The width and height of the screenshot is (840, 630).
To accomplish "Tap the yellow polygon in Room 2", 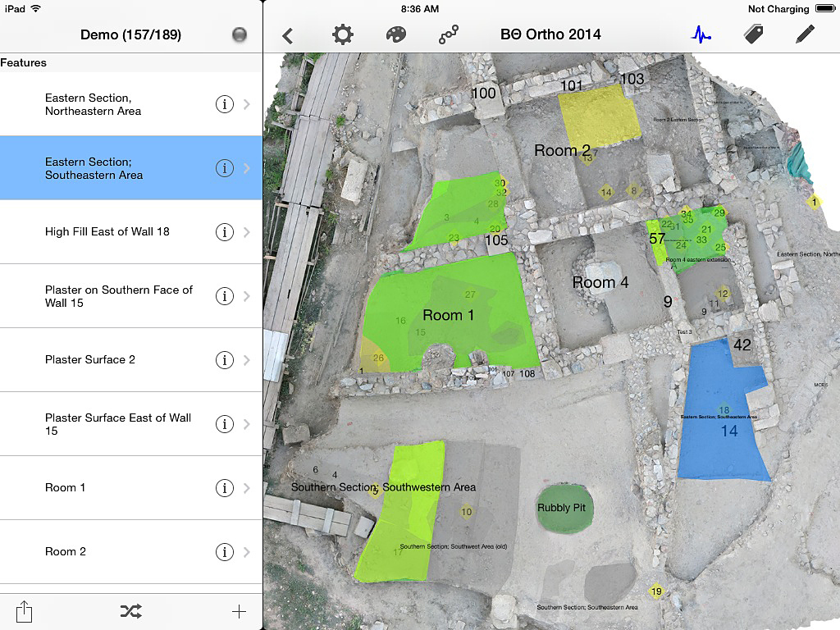I will pyautogui.click(x=599, y=116).
